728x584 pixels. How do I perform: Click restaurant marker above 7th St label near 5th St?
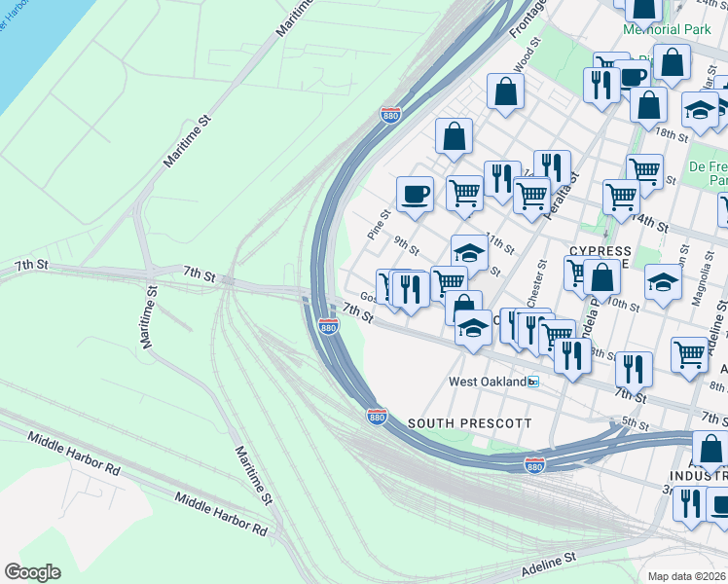click(634, 374)
